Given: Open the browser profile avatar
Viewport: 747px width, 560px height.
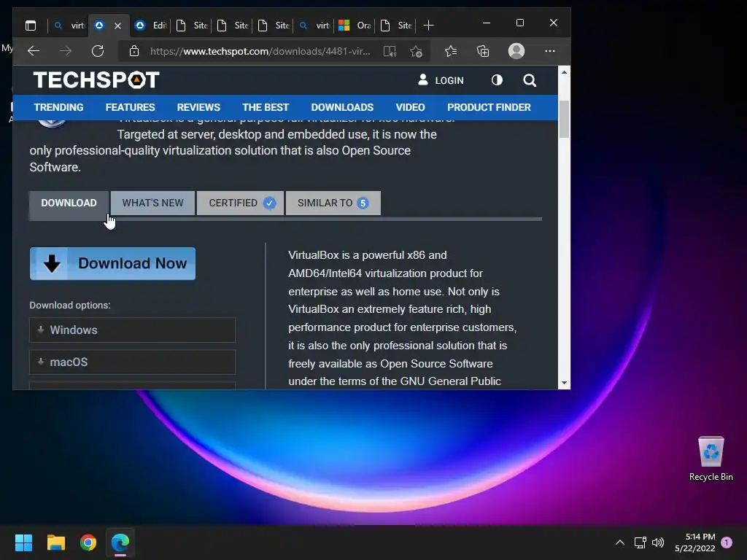Looking at the screenshot, I should click(516, 51).
